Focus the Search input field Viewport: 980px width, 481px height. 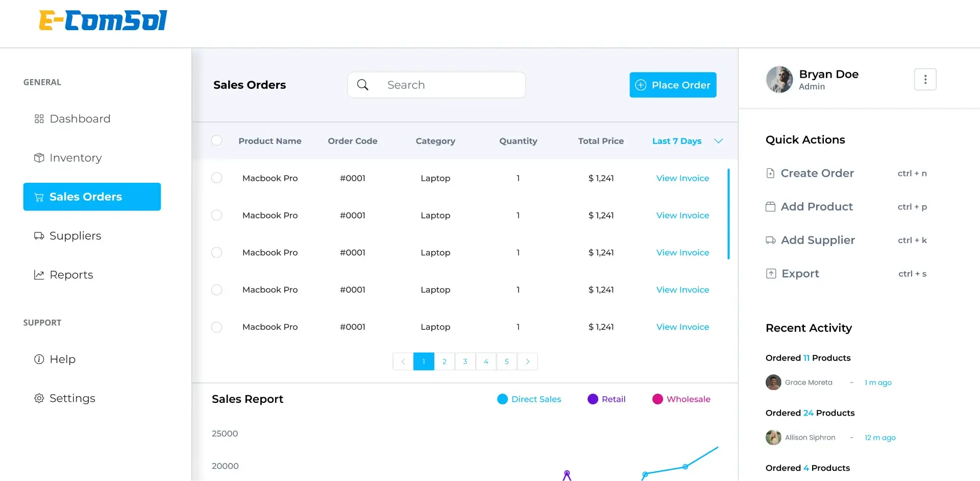[x=436, y=85]
